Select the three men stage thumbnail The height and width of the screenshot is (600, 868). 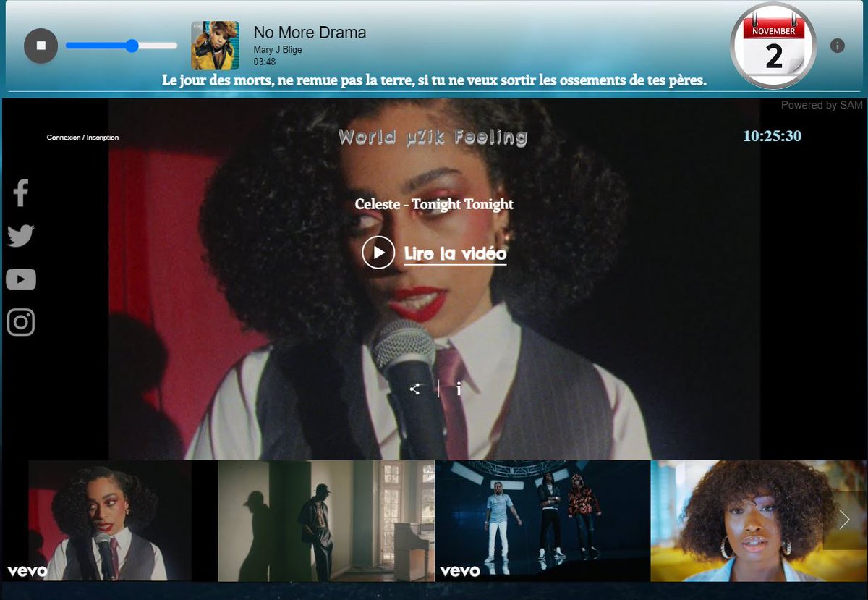542,521
